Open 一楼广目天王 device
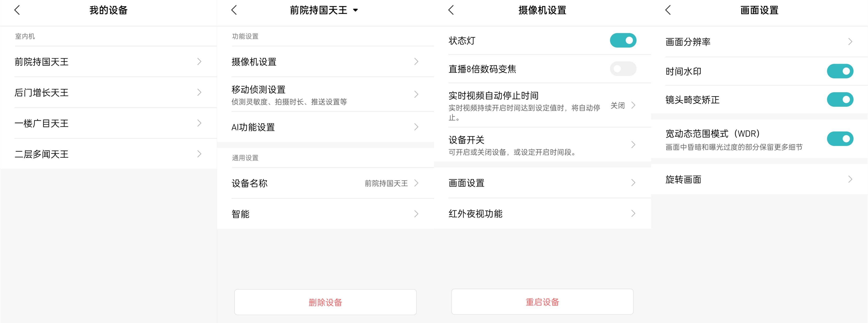This screenshot has height=323, width=868. [109, 123]
